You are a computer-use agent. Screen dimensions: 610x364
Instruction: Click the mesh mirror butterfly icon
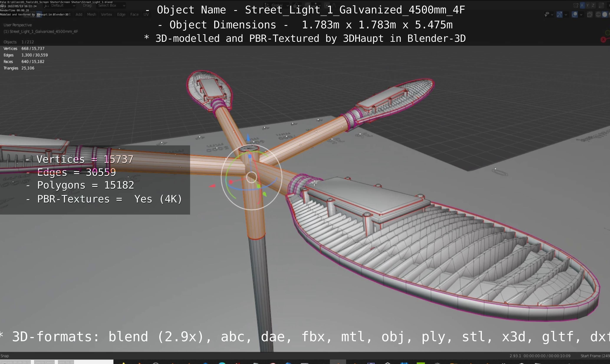coord(576,5)
